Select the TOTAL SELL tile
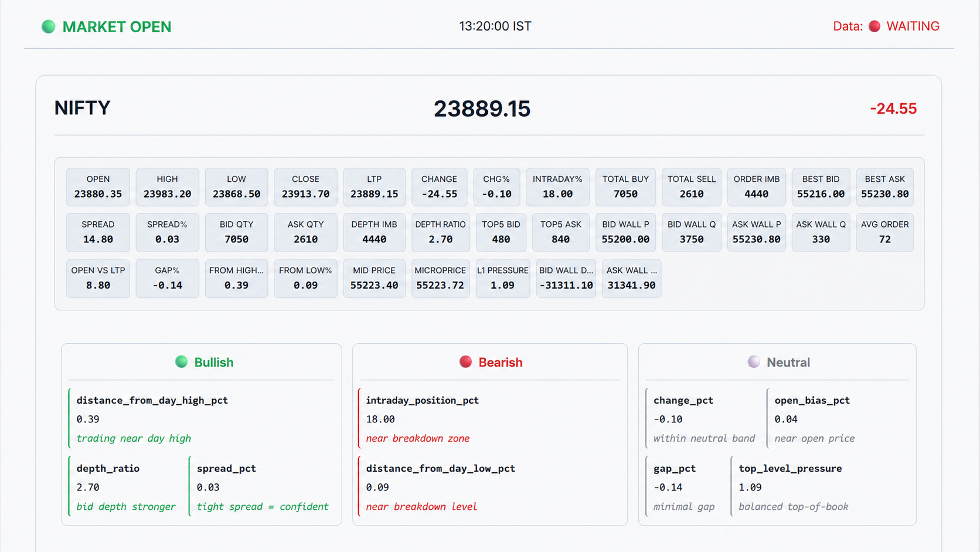The image size is (980, 552). tap(692, 187)
